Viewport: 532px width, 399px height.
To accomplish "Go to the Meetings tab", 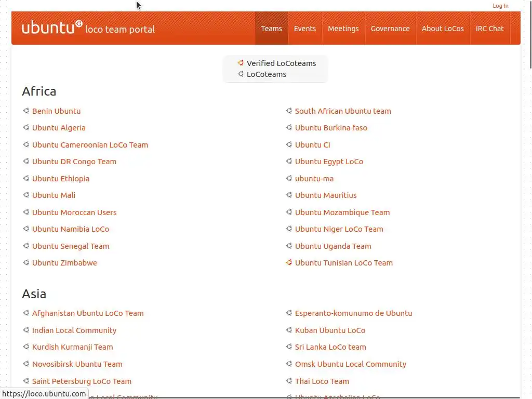I will (343, 29).
